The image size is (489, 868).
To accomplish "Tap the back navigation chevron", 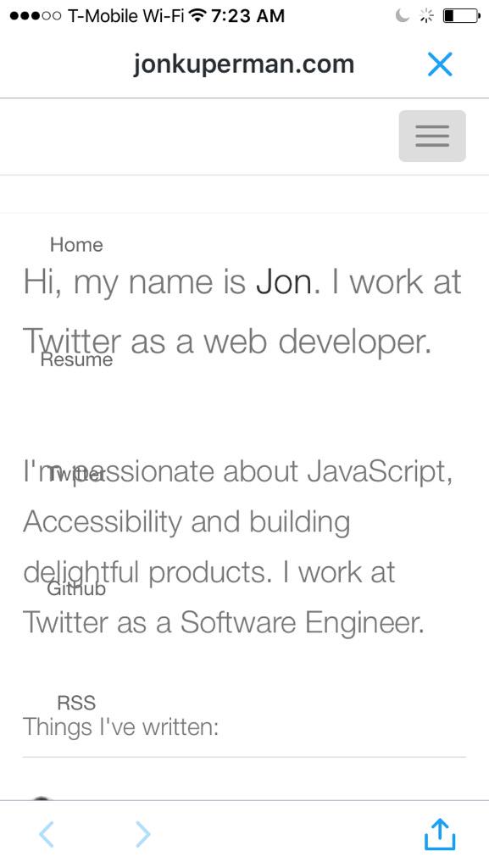I will tap(47, 835).
